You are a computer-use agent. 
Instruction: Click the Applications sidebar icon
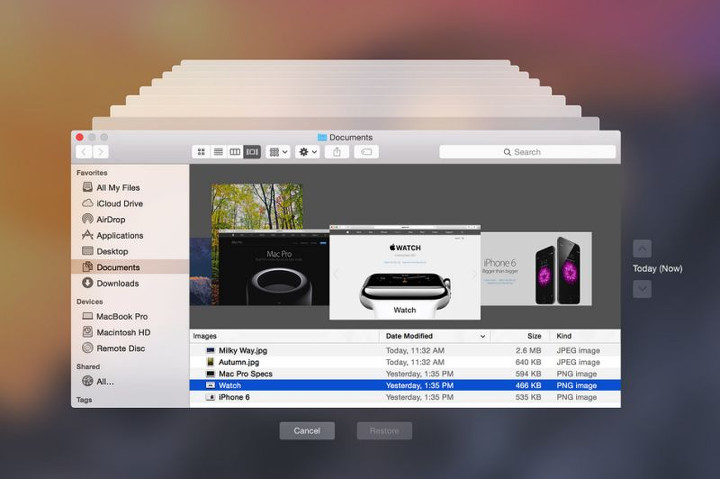click(x=87, y=235)
